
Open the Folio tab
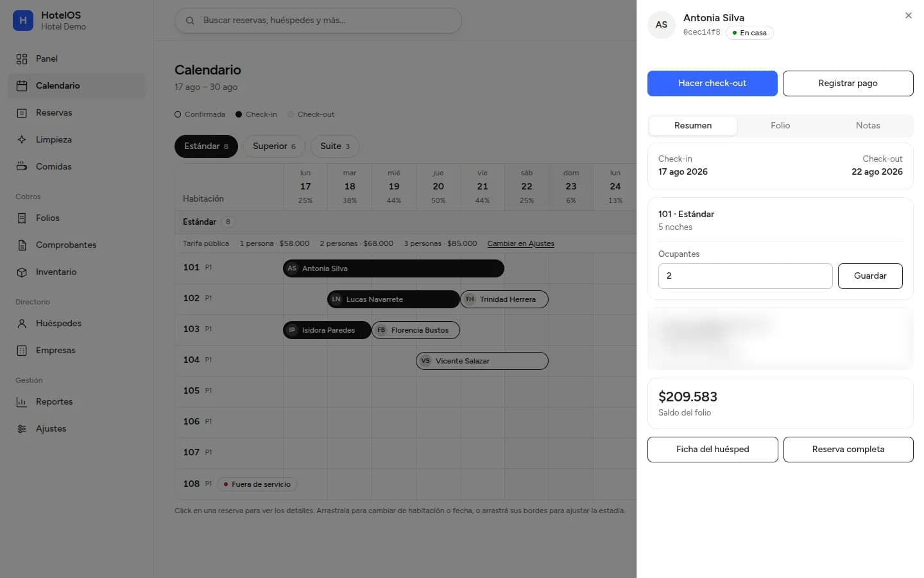(x=780, y=126)
